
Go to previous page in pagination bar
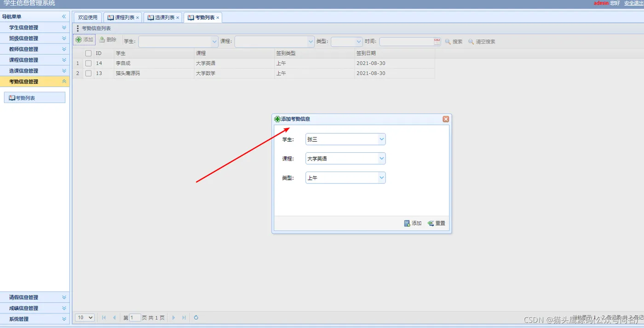click(x=114, y=317)
